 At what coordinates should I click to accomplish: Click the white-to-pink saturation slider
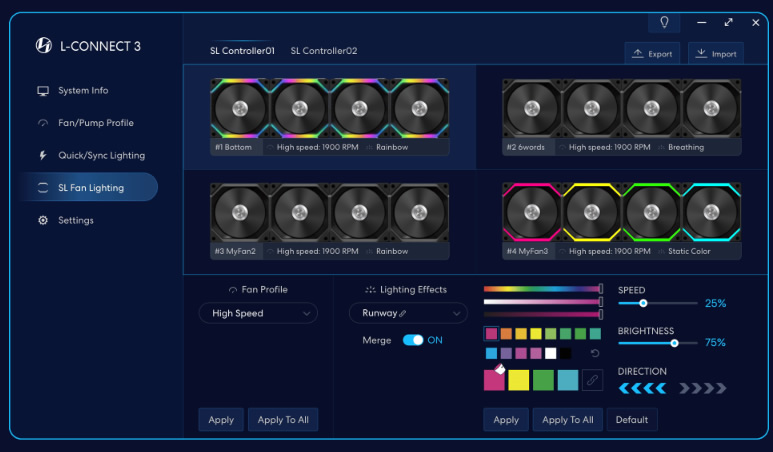tap(542, 302)
